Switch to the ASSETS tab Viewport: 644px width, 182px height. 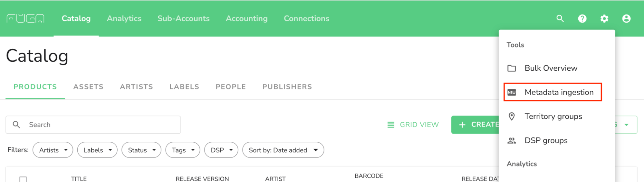point(88,87)
